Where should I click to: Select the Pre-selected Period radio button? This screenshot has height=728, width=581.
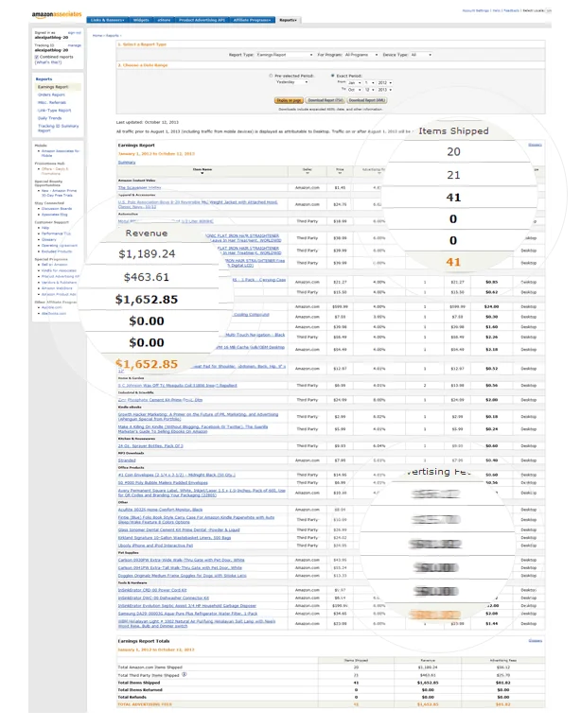click(x=271, y=76)
